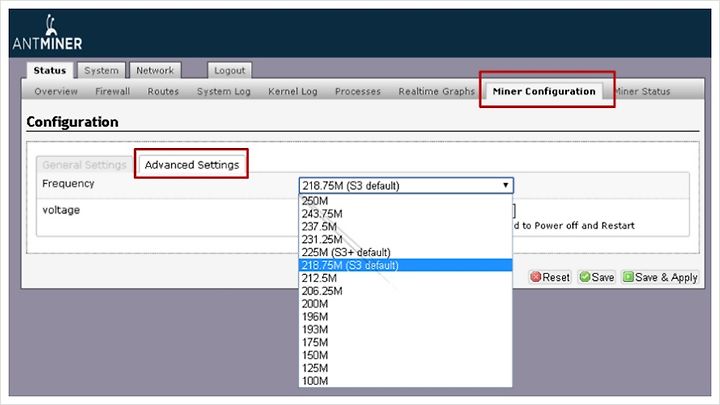Select 231.25M frequency option
720x405 pixels.
(405, 239)
